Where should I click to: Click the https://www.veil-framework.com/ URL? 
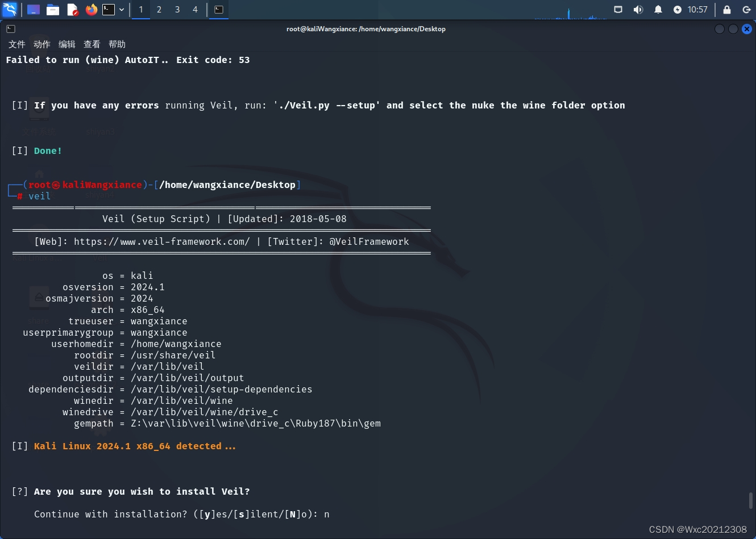(161, 241)
